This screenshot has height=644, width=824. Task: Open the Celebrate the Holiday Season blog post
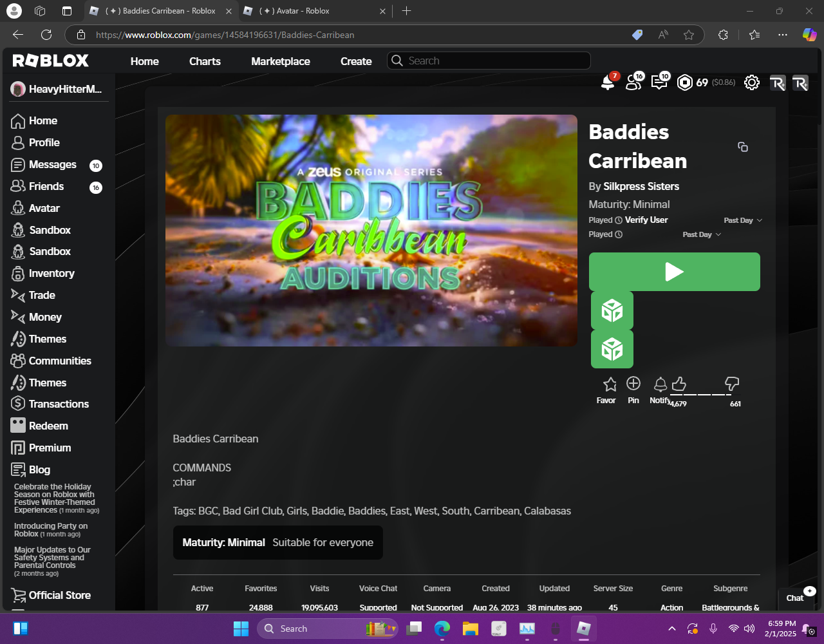coord(57,498)
